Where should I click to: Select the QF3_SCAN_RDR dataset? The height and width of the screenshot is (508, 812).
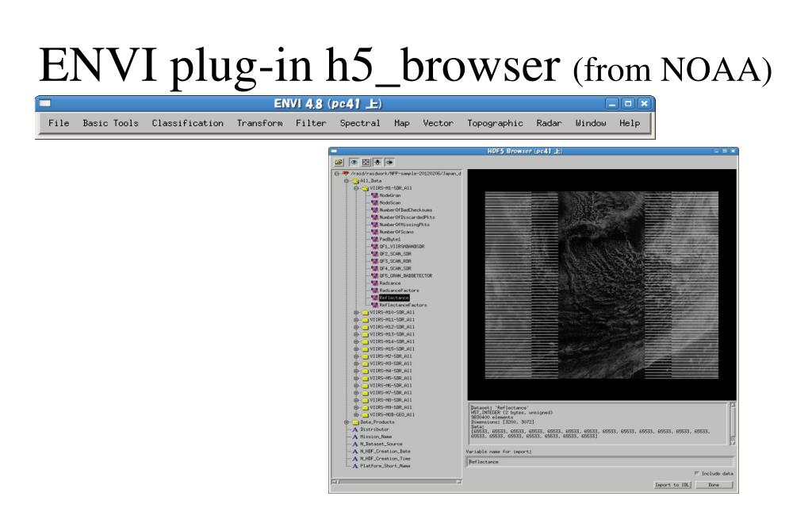(x=395, y=261)
